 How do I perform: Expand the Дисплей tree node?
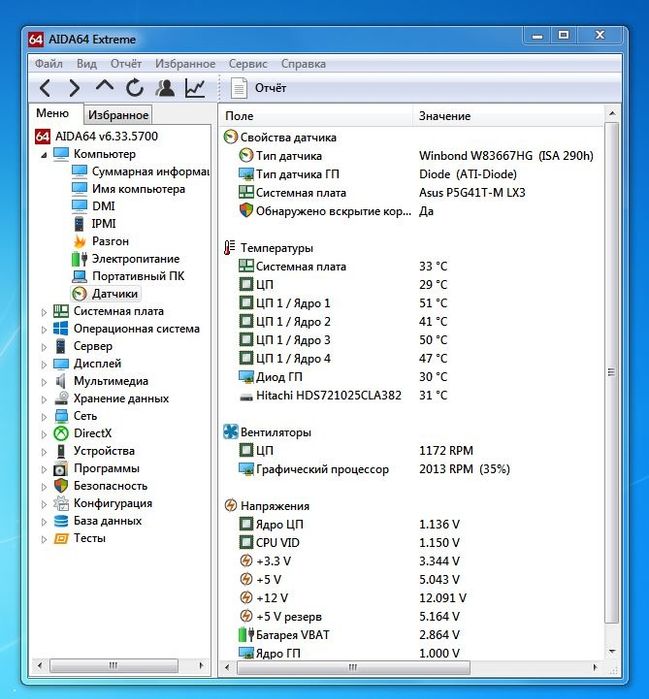point(44,365)
